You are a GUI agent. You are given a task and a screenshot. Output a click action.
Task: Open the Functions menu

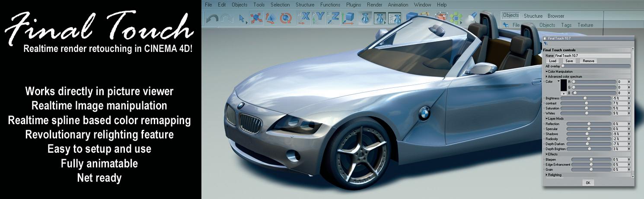click(330, 5)
